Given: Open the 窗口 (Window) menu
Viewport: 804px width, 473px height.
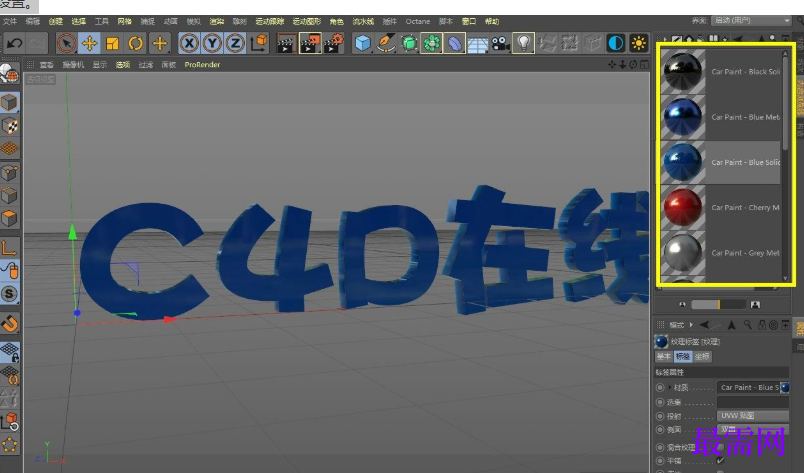Looking at the screenshot, I should pos(469,22).
